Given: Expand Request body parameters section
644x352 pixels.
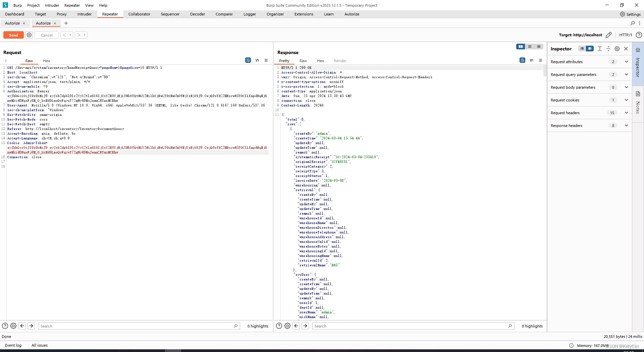Looking at the screenshot, I should (626, 87).
